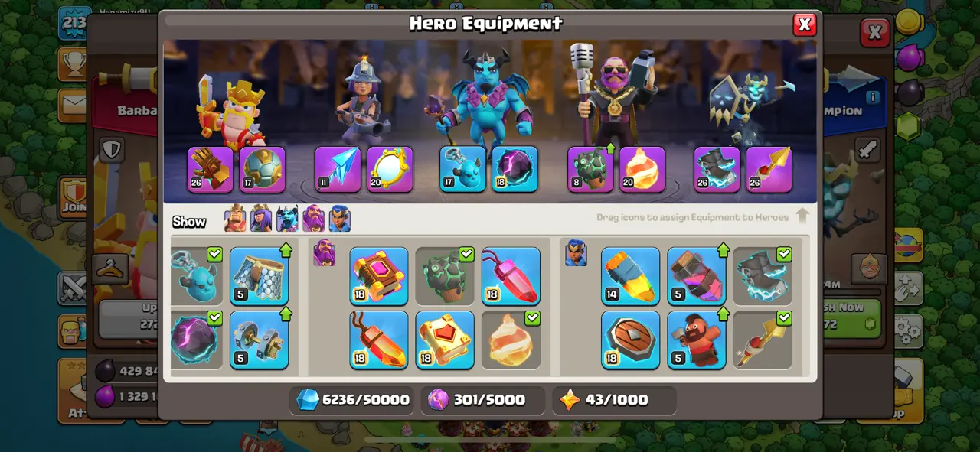Select the level 18 Royal Gem shield equipment

point(630,340)
